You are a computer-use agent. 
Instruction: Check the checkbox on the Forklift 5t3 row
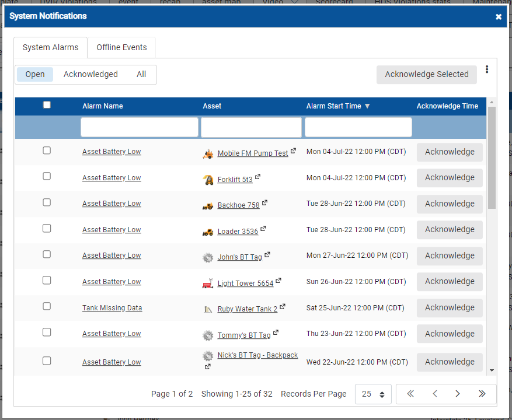(x=47, y=176)
